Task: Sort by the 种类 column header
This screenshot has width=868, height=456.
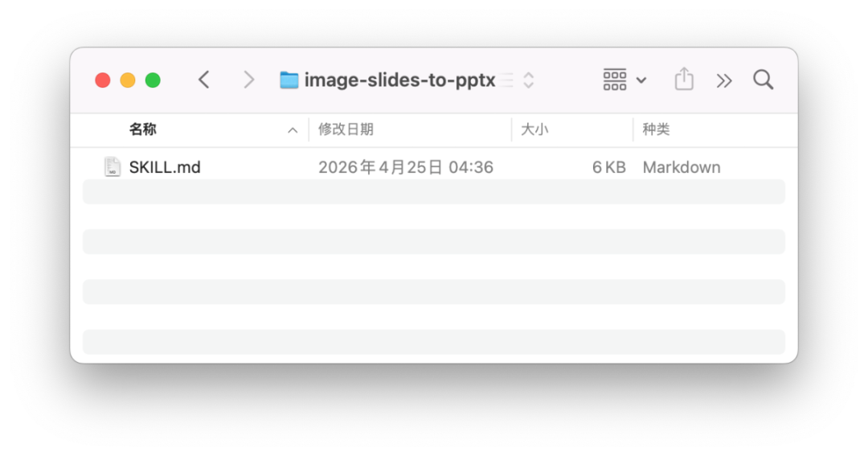Action: click(x=656, y=129)
